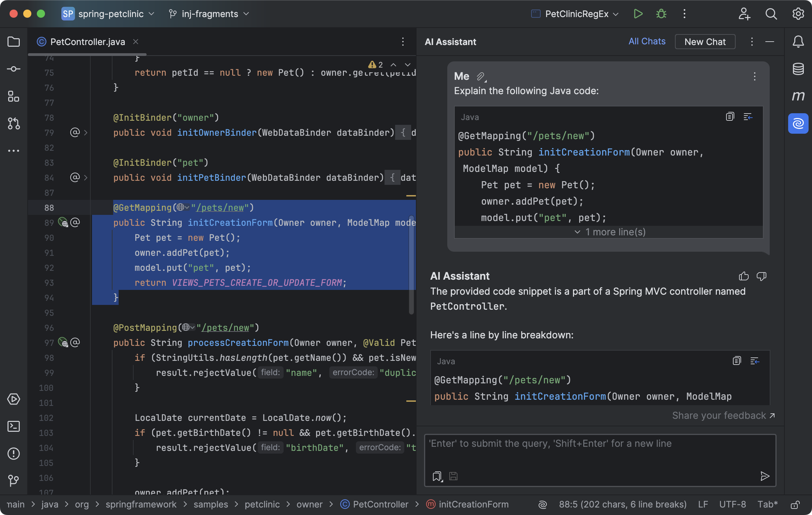Open the Database tool window
This screenshot has width=812, height=515.
pos(798,69)
